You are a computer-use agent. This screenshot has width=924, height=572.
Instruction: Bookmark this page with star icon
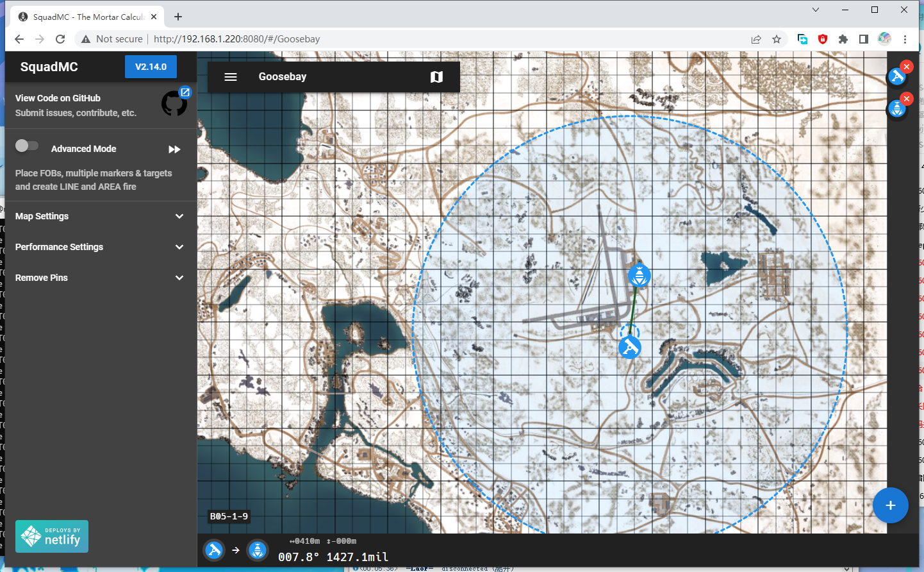click(777, 39)
